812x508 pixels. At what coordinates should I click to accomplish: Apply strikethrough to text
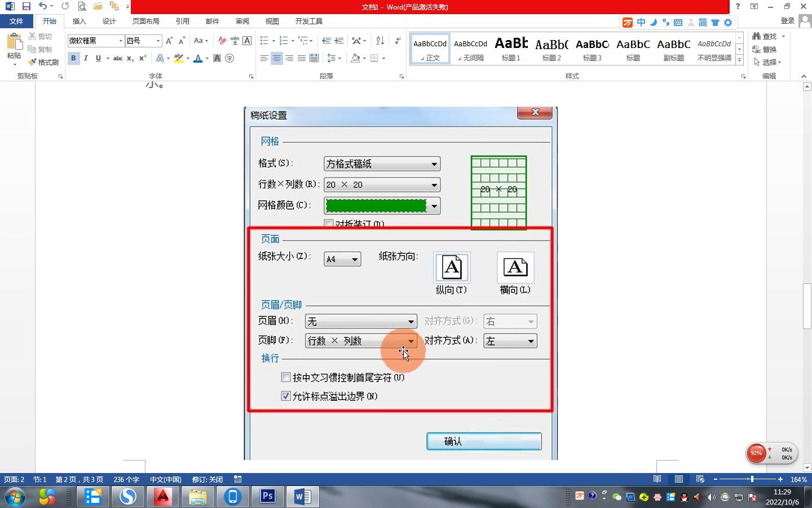pos(117,58)
